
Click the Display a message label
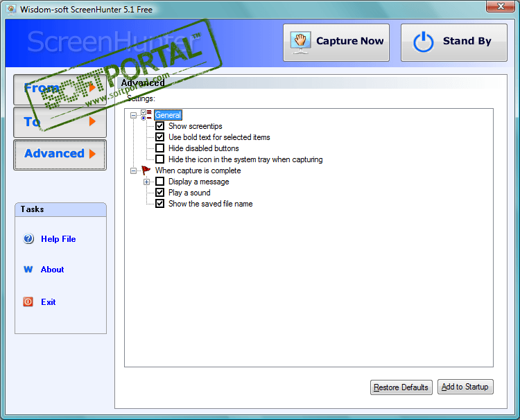199,182
